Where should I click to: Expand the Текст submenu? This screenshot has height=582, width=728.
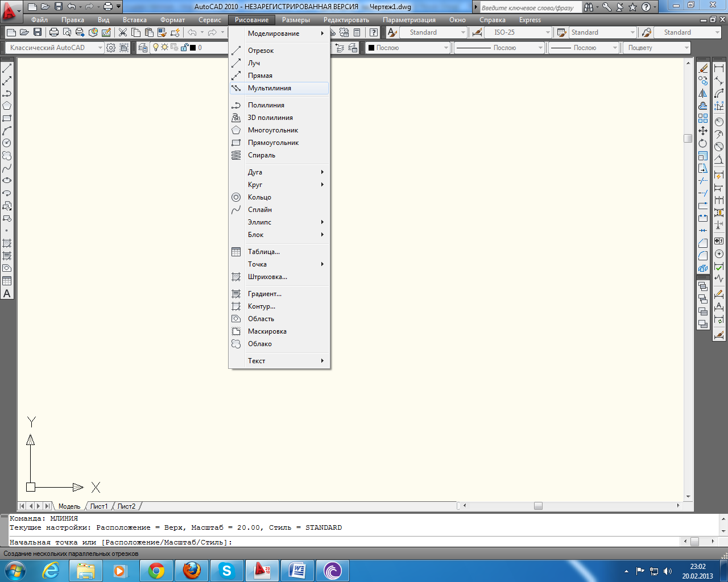pos(279,361)
